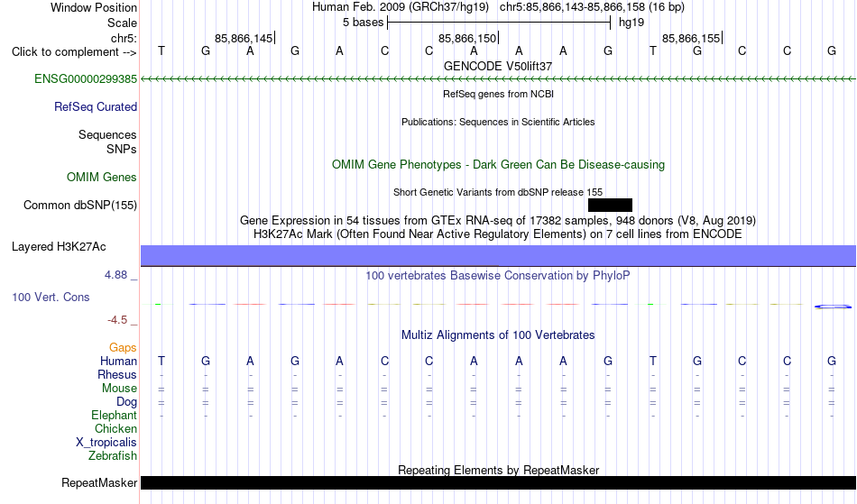Click the '5 bases' scale bar
This screenshot has width=857, height=504.
tap(499, 23)
